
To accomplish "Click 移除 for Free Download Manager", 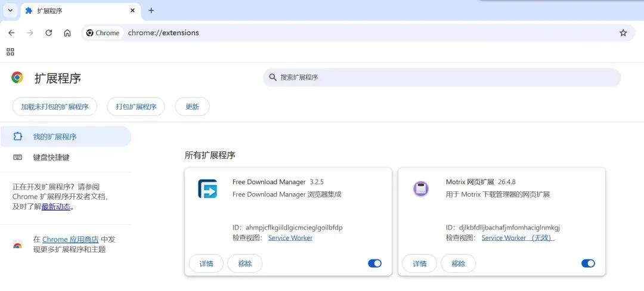I will pos(245,264).
